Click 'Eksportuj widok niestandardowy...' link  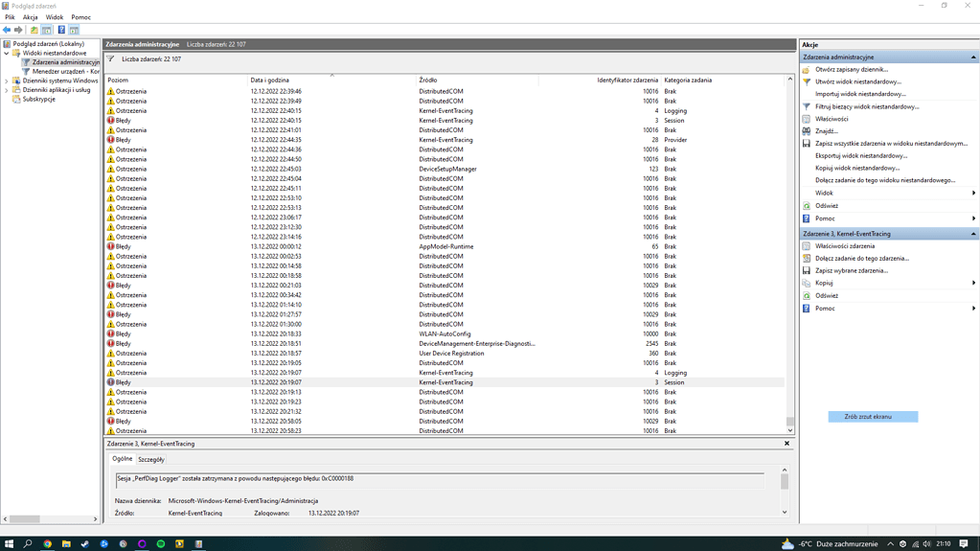pyautogui.click(x=860, y=155)
